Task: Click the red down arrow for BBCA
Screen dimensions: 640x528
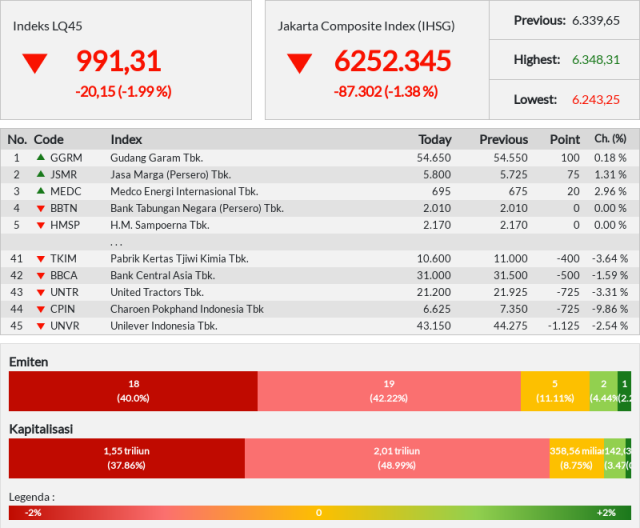Action: [40, 276]
